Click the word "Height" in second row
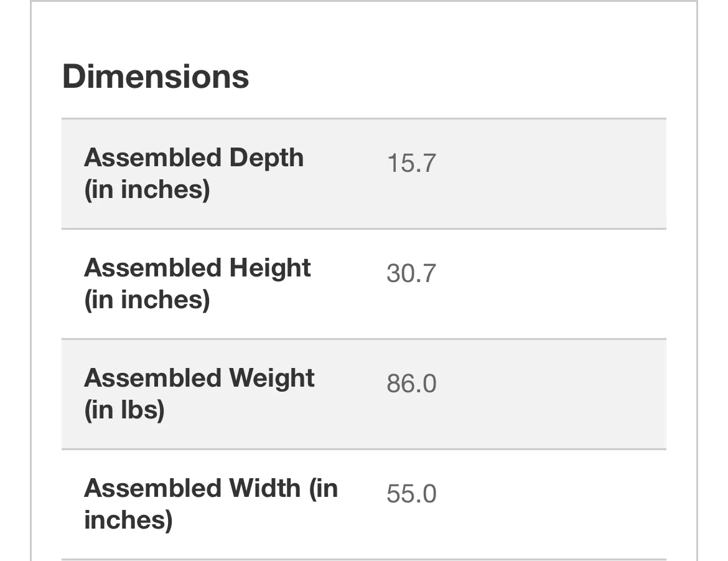Image resolution: width=728 pixels, height=561 pixels. (270, 268)
